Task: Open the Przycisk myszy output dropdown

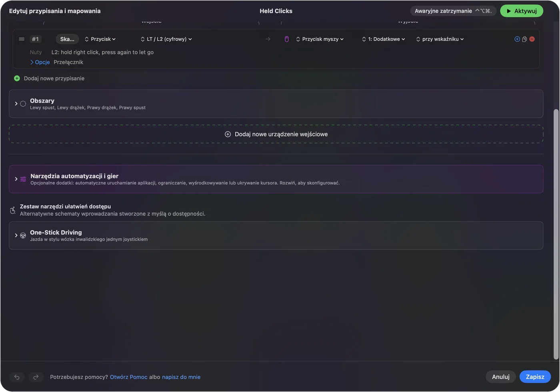Action: tap(320, 39)
